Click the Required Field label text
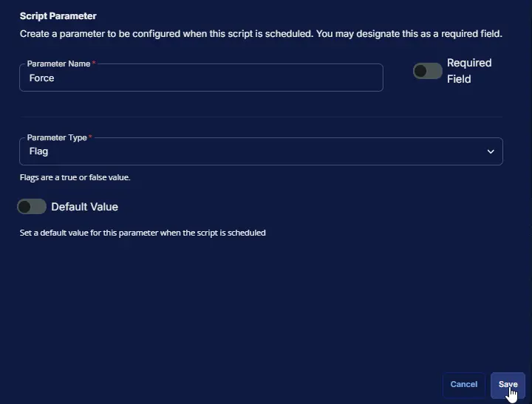Screen dimensions: 532x404 [x=468, y=71]
